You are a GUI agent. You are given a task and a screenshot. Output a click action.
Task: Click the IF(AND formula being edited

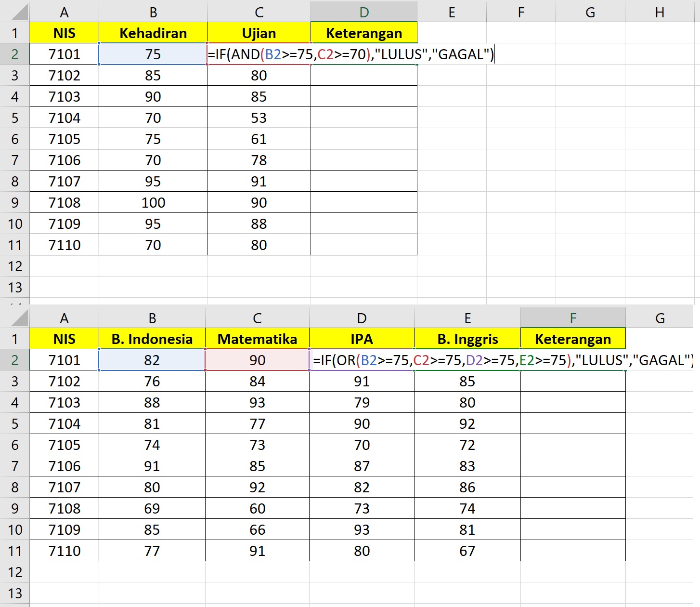[x=351, y=54]
